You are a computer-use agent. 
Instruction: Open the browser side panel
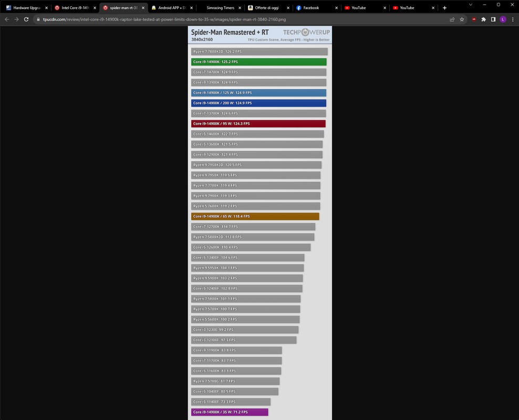[493, 19]
